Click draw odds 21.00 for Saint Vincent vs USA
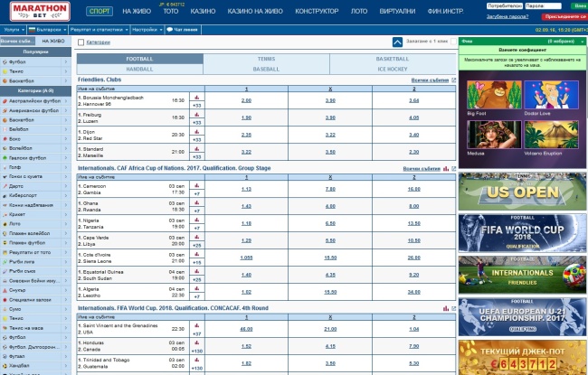 [330, 329]
